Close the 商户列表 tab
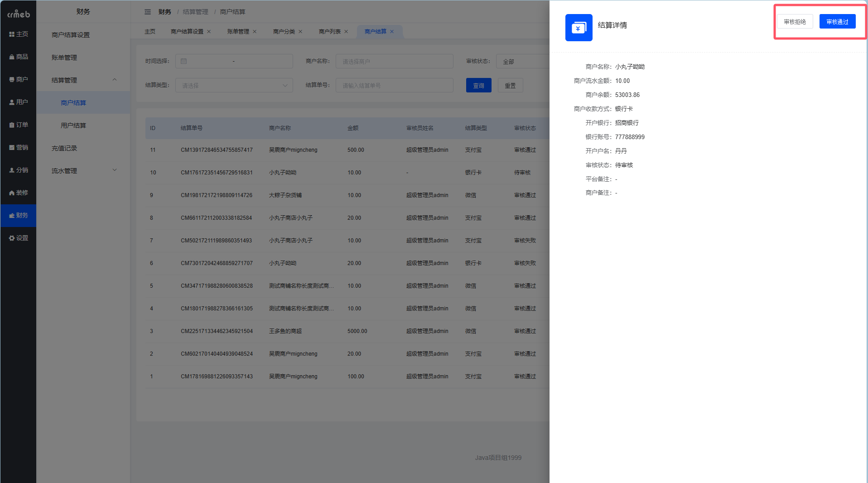This screenshot has width=868, height=483. pos(346,32)
